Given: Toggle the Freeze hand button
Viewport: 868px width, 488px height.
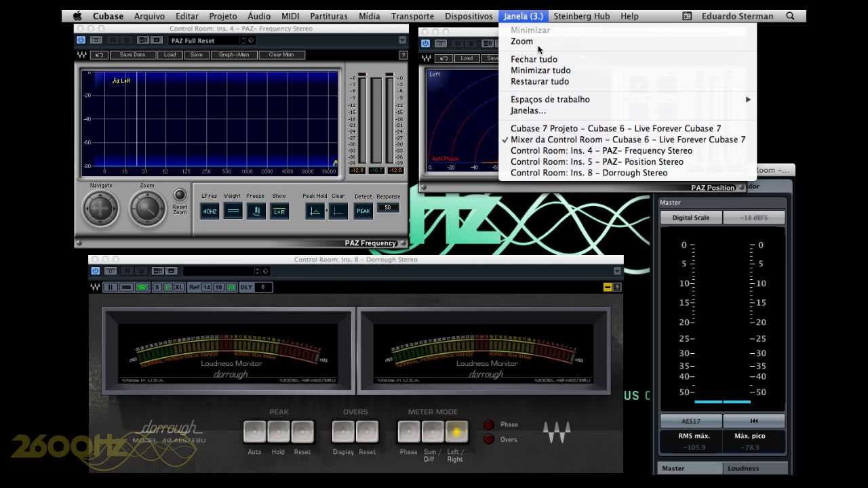Looking at the screenshot, I should pos(256,211).
